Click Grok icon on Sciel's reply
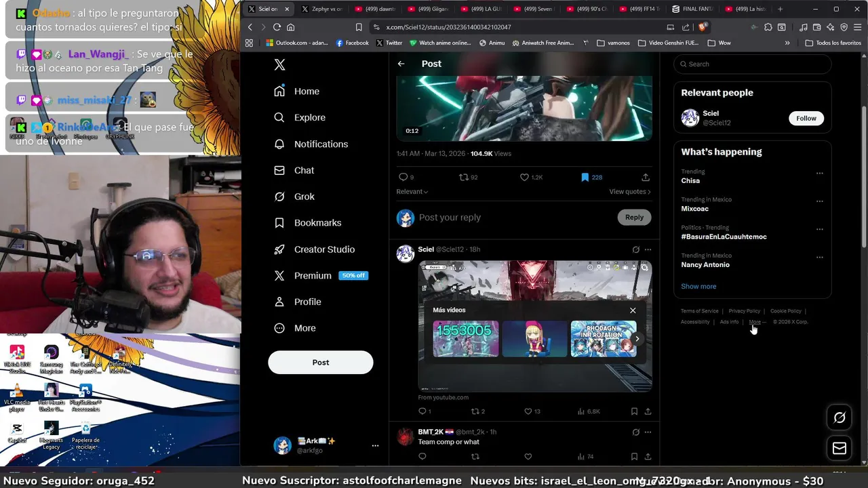The height and width of the screenshot is (488, 868). tap(635, 249)
